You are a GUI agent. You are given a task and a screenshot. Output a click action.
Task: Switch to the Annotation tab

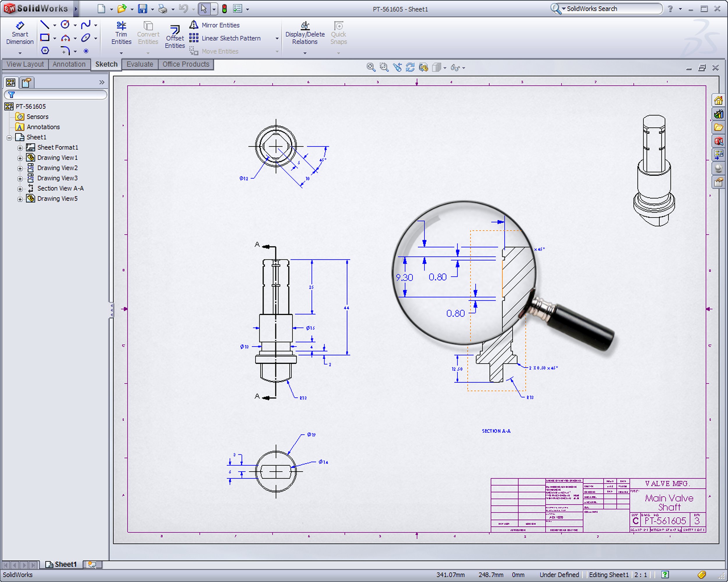point(69,64)
